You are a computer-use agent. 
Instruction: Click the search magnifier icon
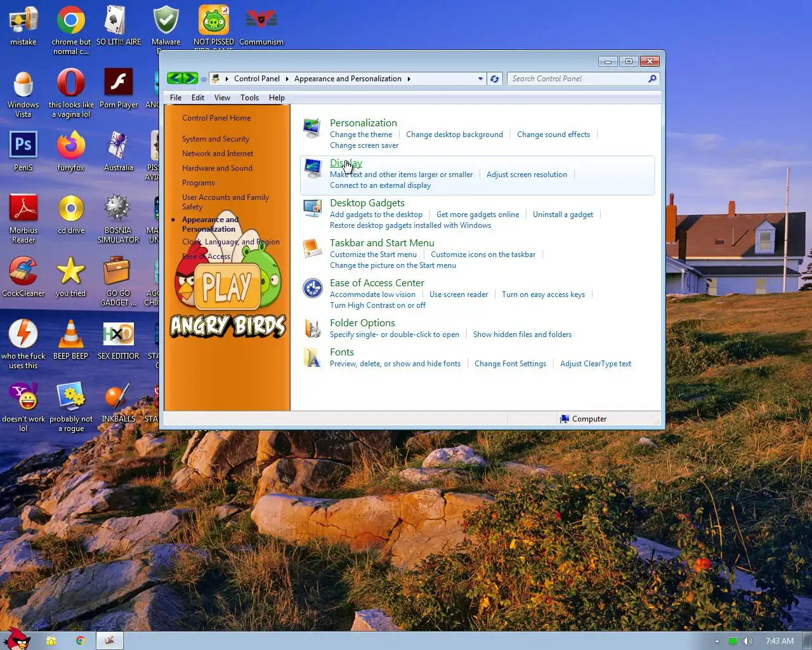652,79
